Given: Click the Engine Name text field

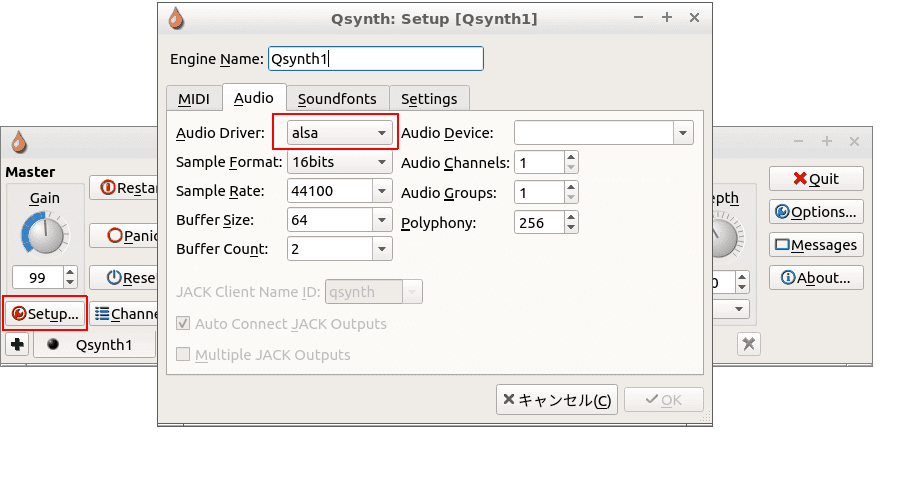Looking at the screenshot, I should pyautogui.click(x=375, y=59).
